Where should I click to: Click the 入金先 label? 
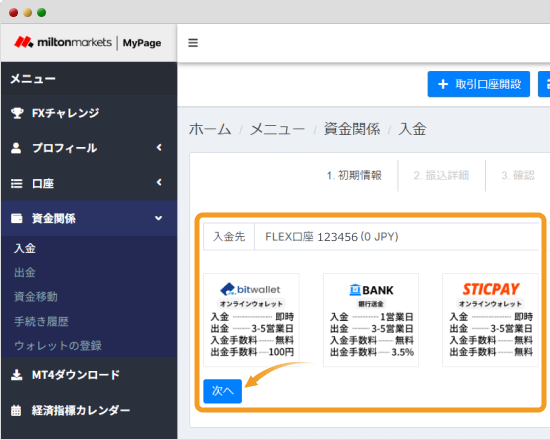click(229, 237)
